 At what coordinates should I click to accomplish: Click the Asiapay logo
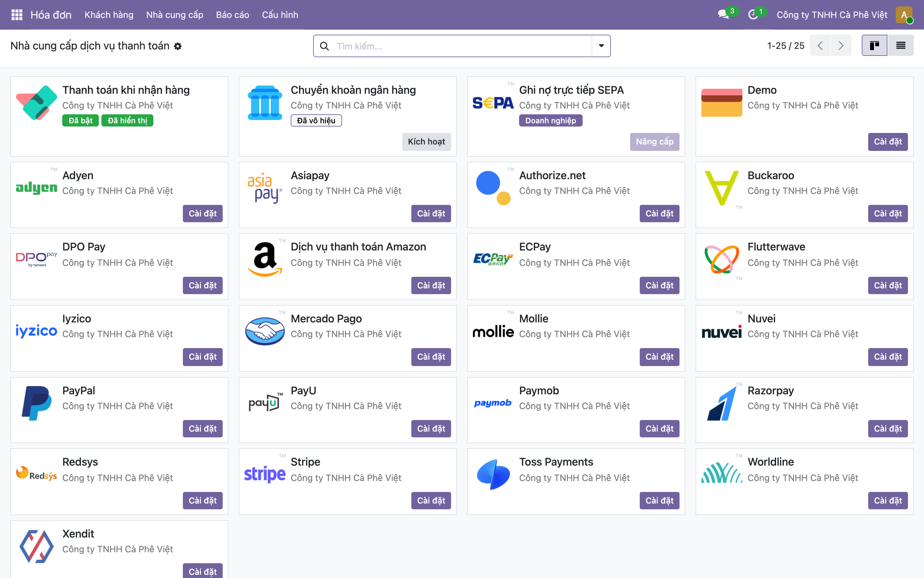point(265,188)
